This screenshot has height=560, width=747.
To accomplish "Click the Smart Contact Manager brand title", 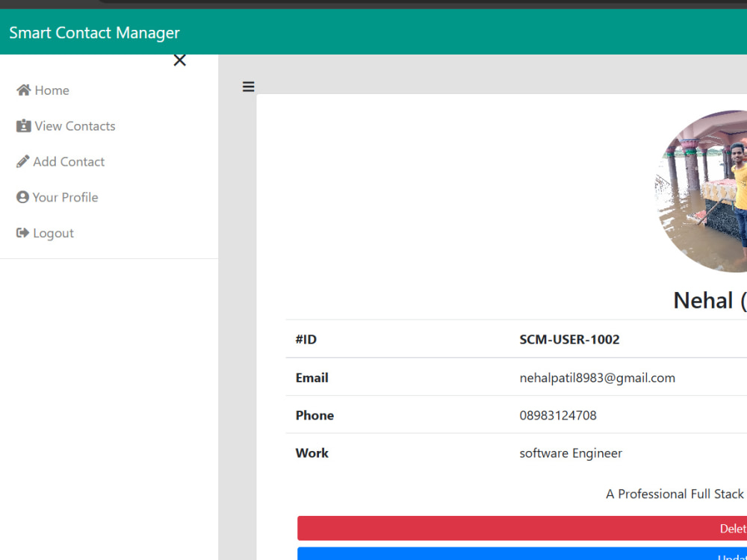I will (x=94, y=32).
